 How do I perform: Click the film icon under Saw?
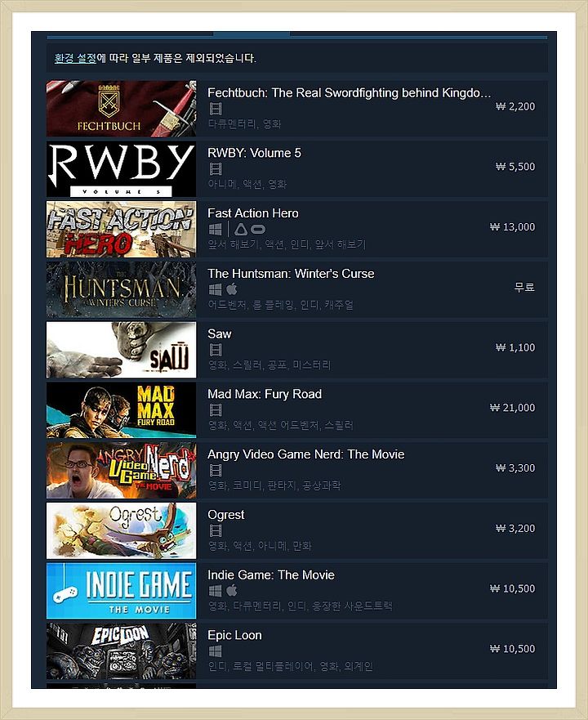point(216,350)
